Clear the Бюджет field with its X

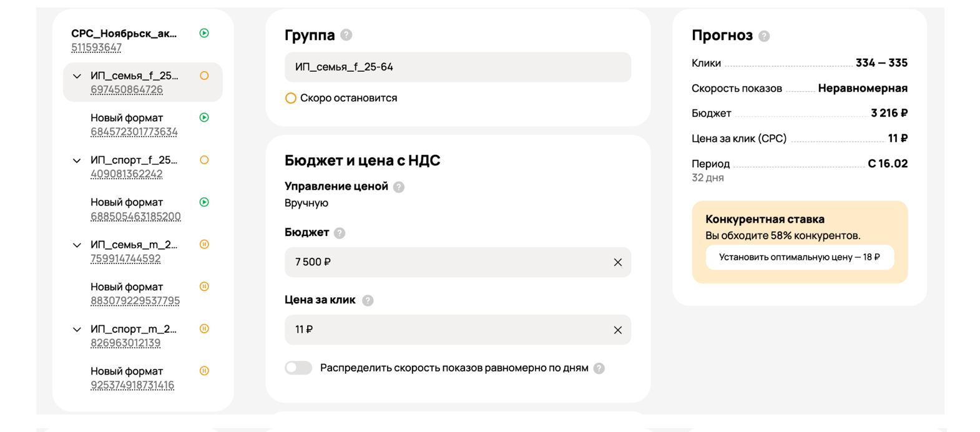[617, 262]
